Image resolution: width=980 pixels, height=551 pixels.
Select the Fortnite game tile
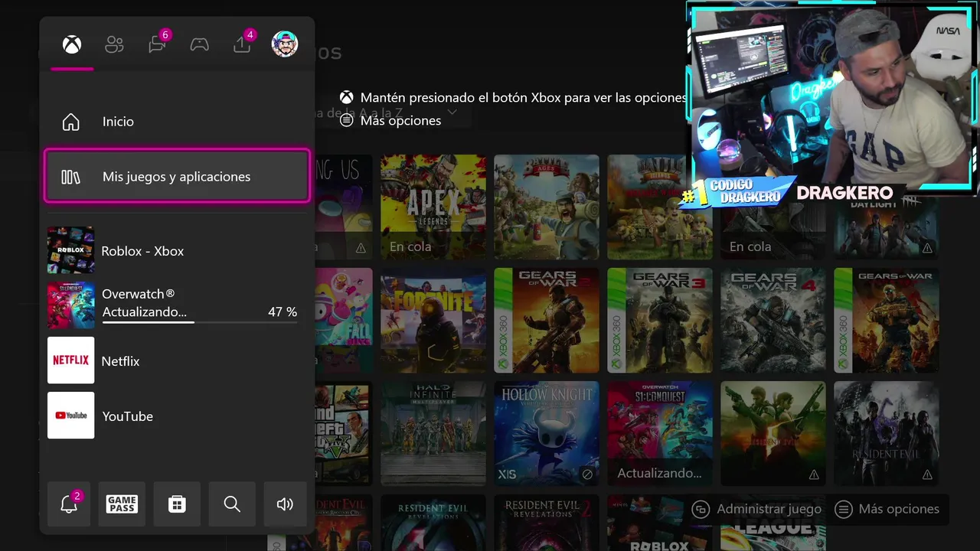click(x=433, y=321)
